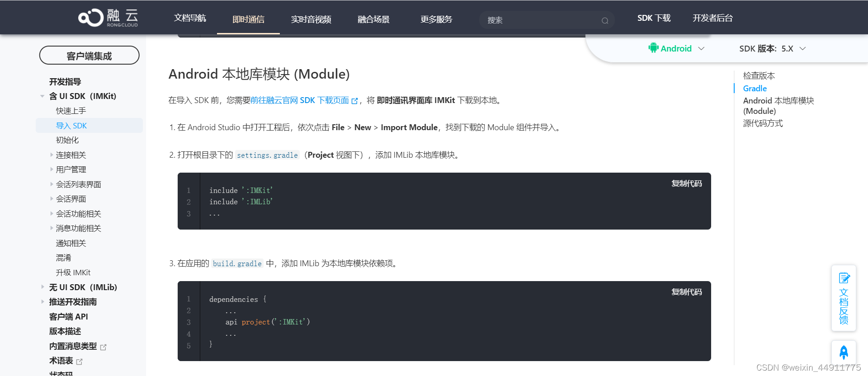This screenshot has width=868, height=376.
Task: Click the 客户端集成 button
Action: coord(90,56)
